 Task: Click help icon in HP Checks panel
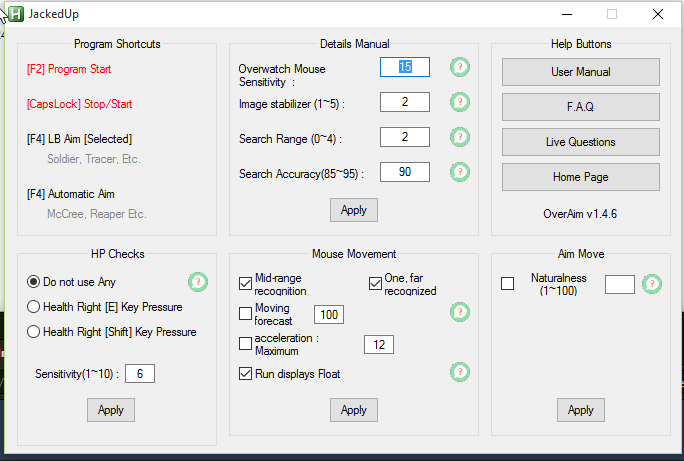pos(198,282)
